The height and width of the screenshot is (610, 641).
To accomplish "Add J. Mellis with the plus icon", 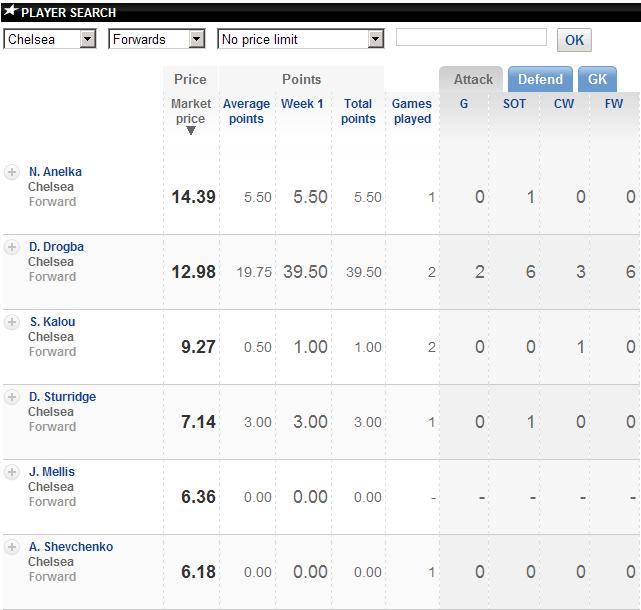I will [x=11, y=472].
